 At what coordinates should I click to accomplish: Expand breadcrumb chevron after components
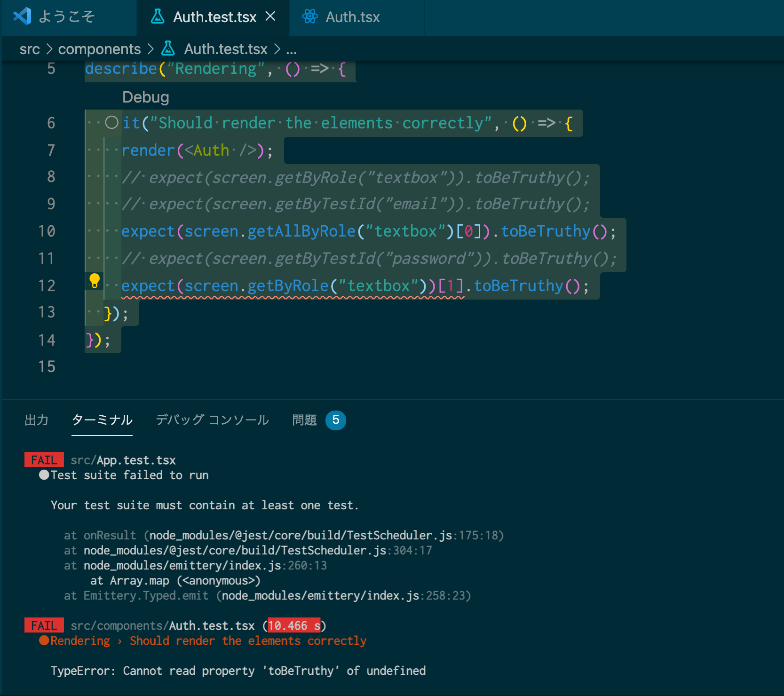pyautogui.click(x=150, y=49)
